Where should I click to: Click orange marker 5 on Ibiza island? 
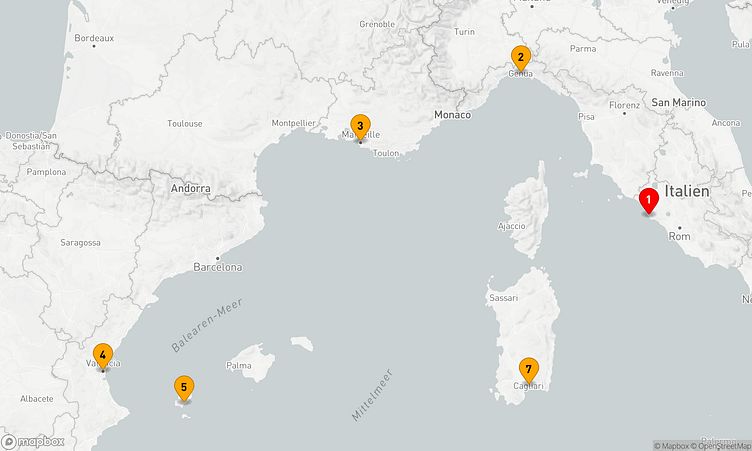click(x=183, y=387)
